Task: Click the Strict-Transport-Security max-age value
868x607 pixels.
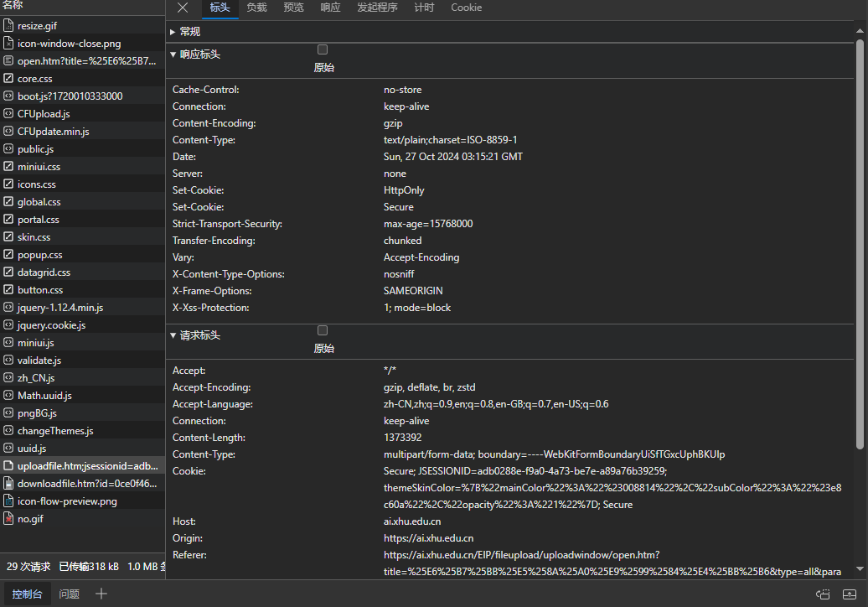Action: pyautogui.click(x=428, y=224)
